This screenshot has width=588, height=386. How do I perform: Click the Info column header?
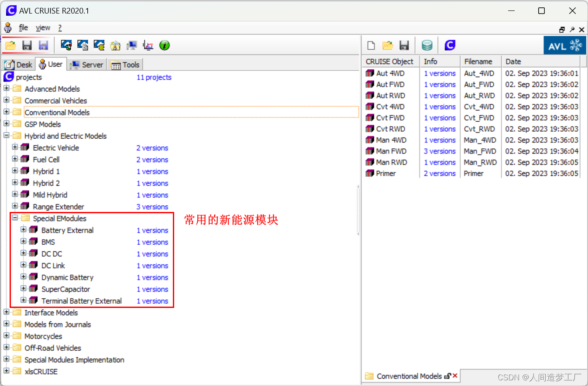click(440, 61)
